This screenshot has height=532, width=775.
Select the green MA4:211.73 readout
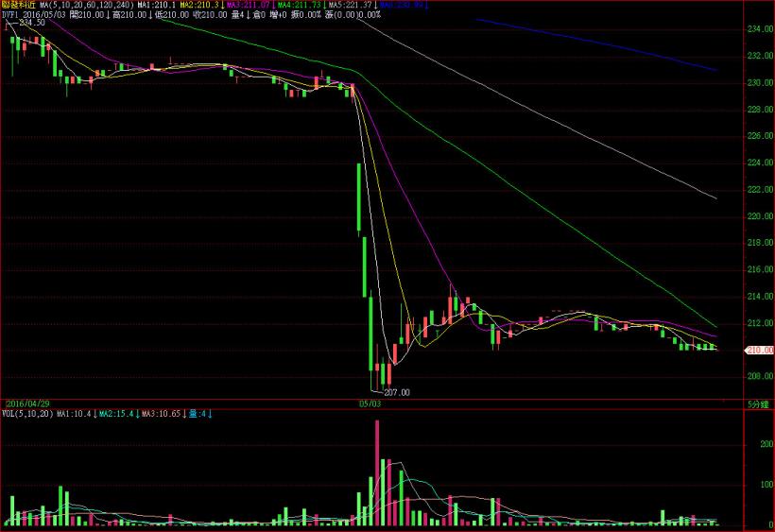pos(299,5)
